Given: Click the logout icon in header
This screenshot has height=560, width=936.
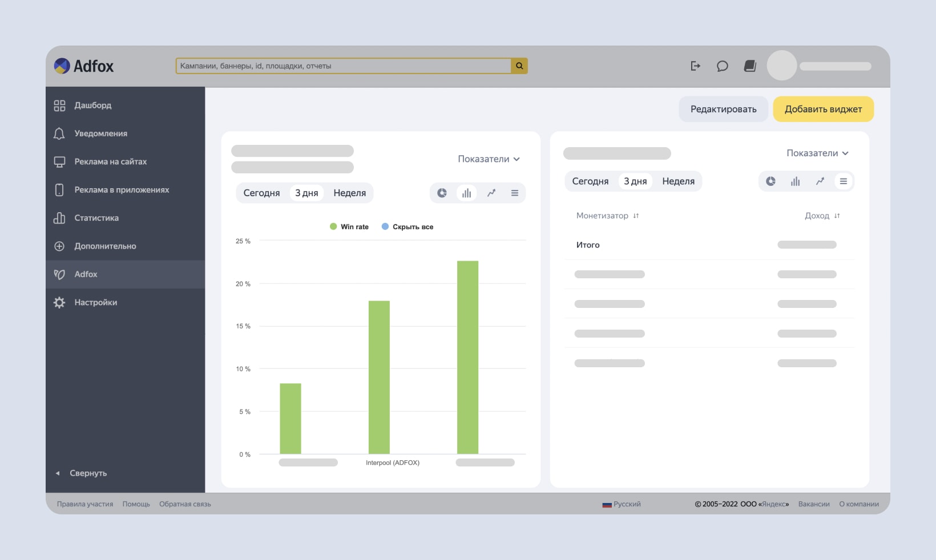Looking at the screenshot, I should (695, 66).
